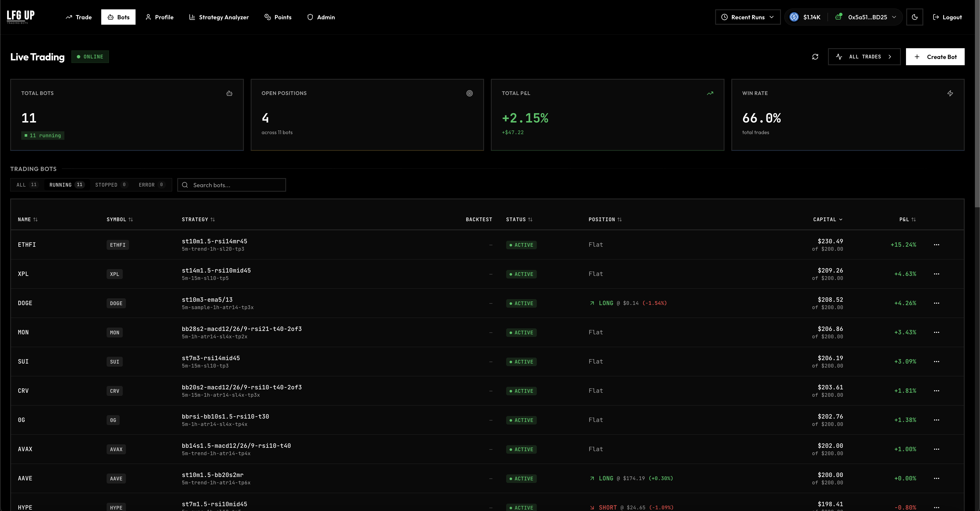Open the AAVE row actions menu
This screenshot has width=980, height=511.
pos(936,478)
